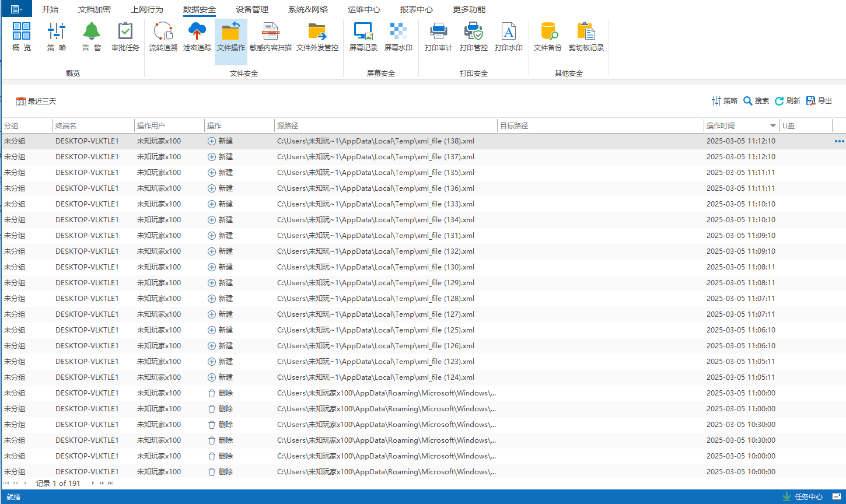846x504 pixels.
Task: Click the more options dots on first row
Action: (x=839, y=141)
